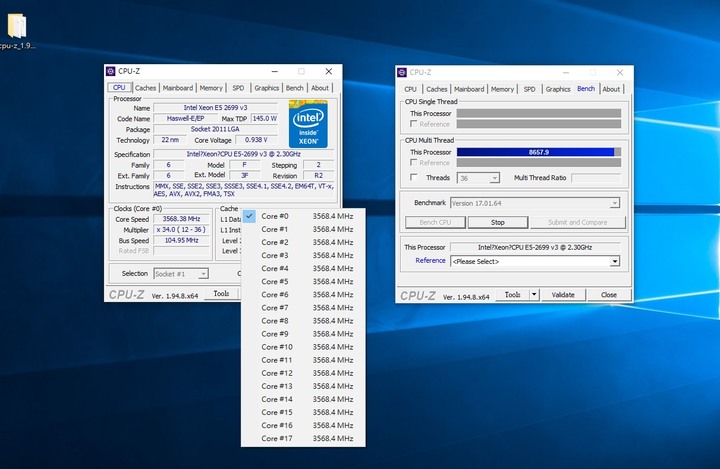Switch to Bench tab in left CPU-Z window
This screenshot has width=720, height=469.
point(294,88)
